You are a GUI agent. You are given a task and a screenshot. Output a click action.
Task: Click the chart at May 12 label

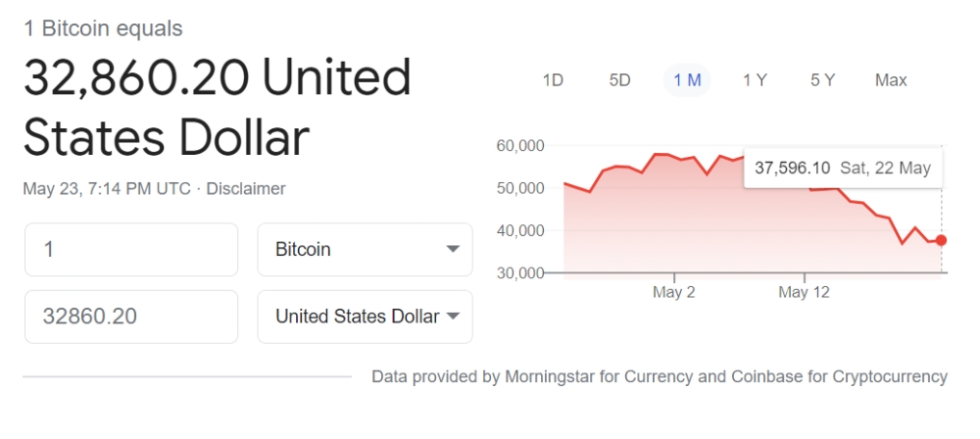click(x=804, y=292)
